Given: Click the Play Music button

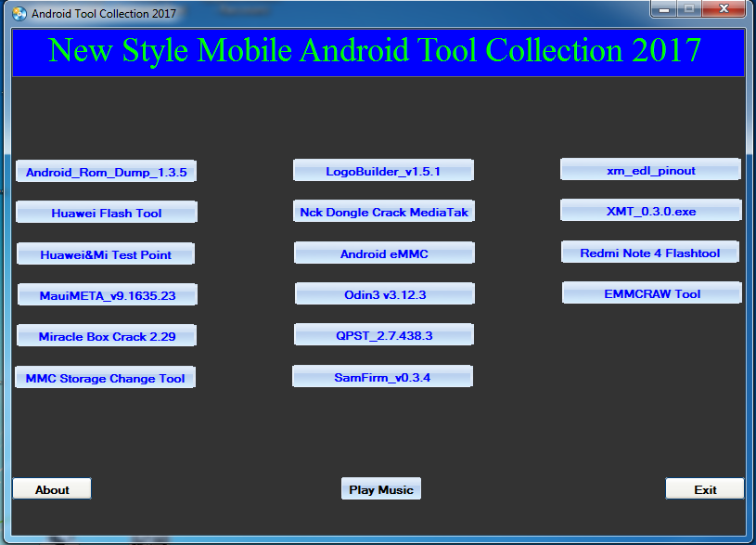Looking at the screenshot, I should 381,489.
